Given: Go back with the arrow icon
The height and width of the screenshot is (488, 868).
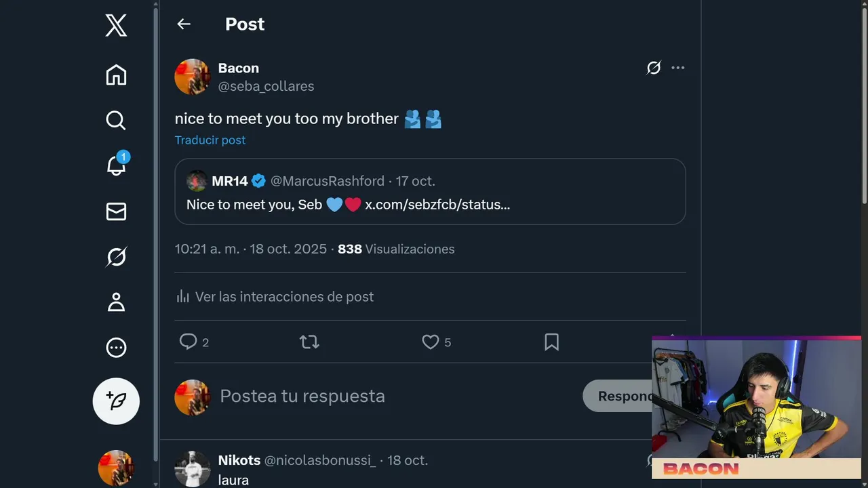Looking at the screenshot, I should pos(184,24).
